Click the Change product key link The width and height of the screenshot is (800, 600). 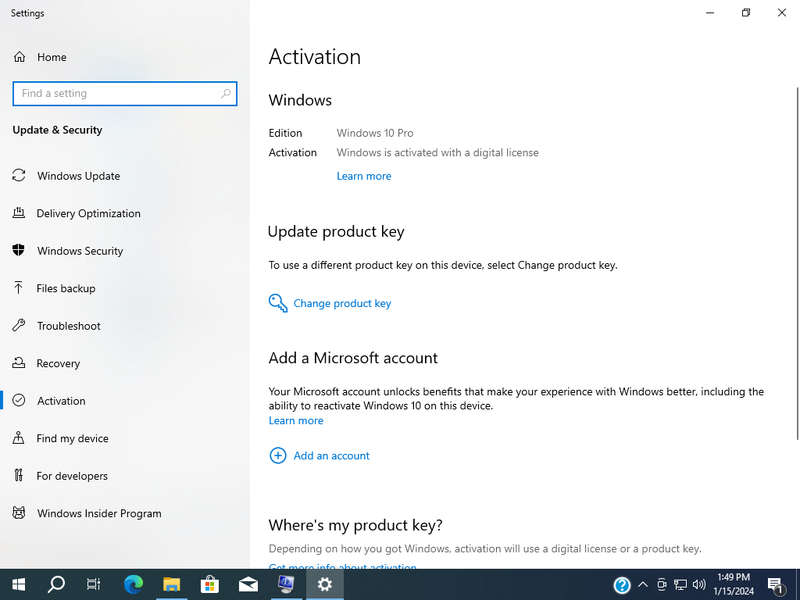click(x=342, y=303)
